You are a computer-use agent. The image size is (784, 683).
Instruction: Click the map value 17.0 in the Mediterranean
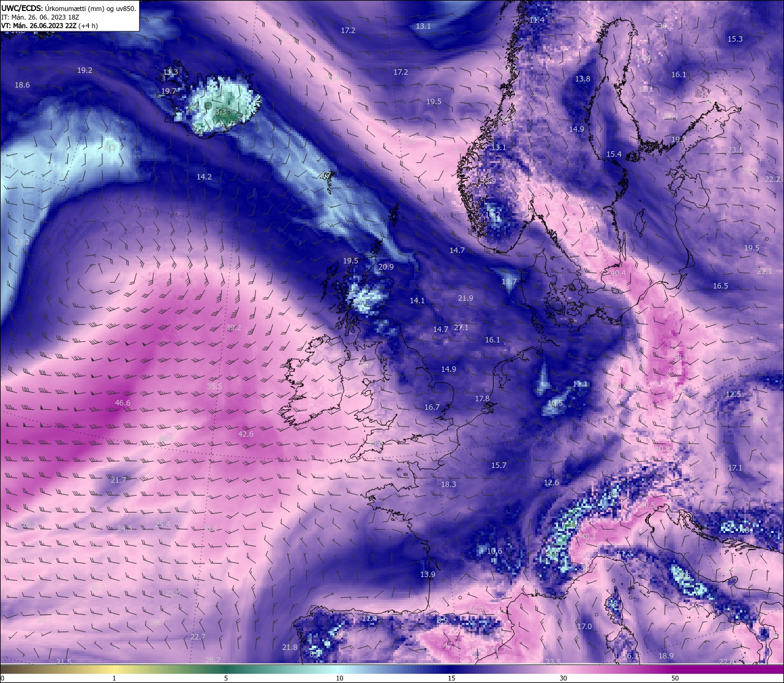(584, 627)
